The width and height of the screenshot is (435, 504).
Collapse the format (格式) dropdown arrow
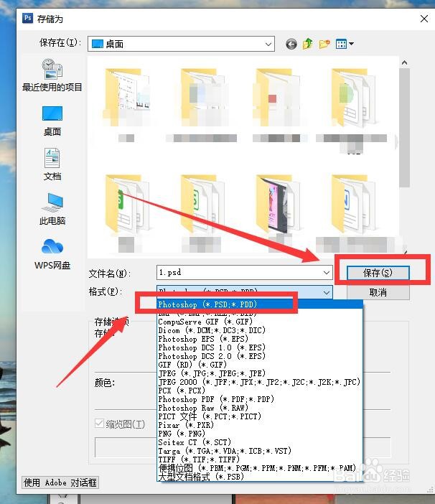(327, 292)
